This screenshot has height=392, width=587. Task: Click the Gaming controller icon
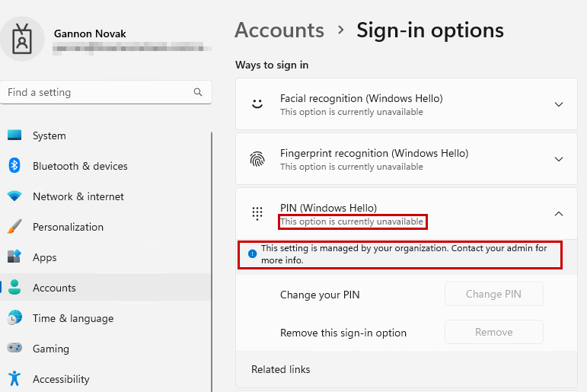click(14, 349)
